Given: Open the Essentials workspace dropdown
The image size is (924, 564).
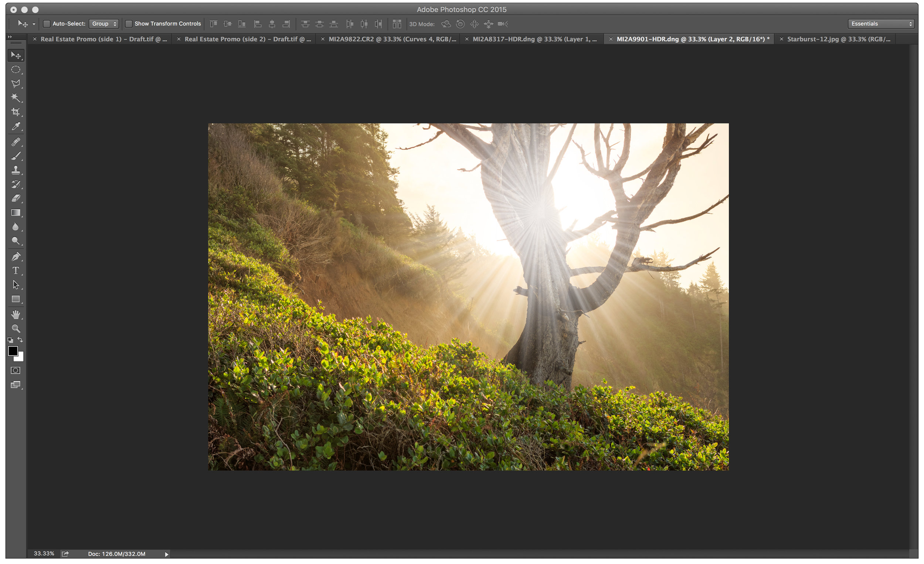Looking at the screenshot, I should [881, 24].
